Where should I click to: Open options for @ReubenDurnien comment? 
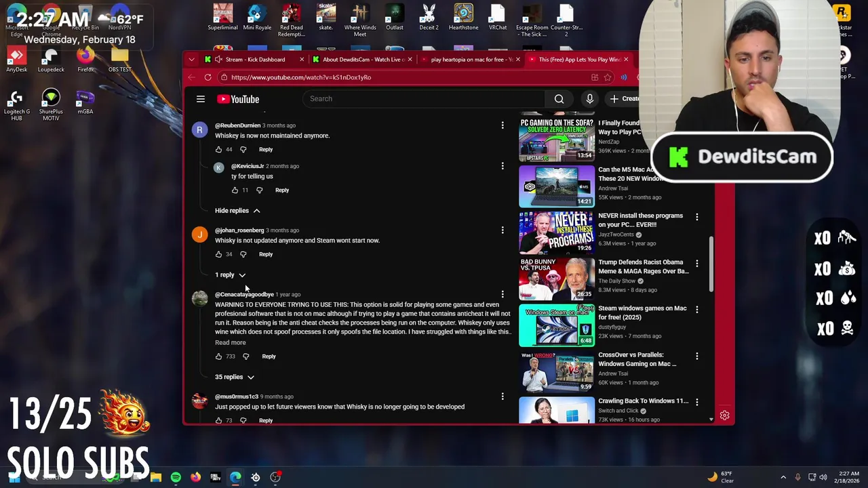point(502,125)
